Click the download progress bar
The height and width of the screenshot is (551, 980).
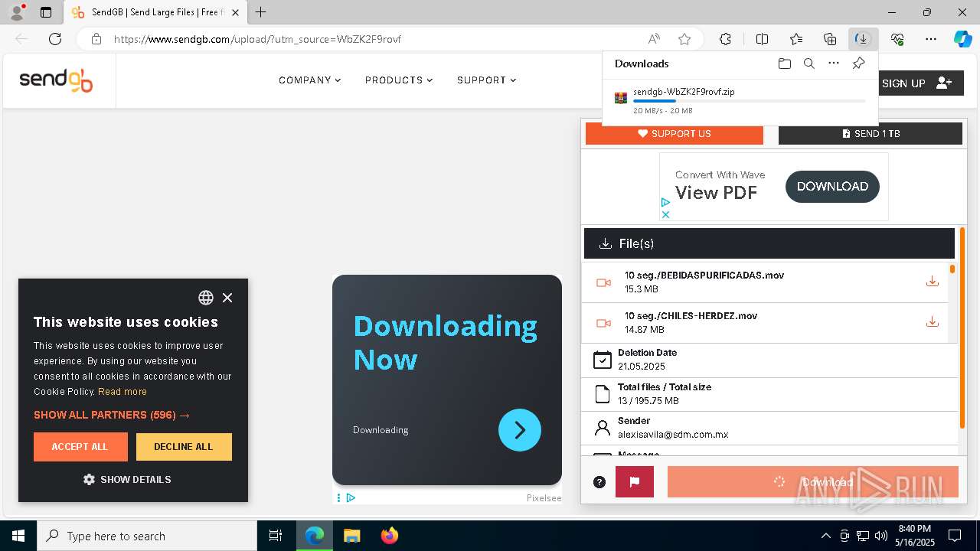750,101
